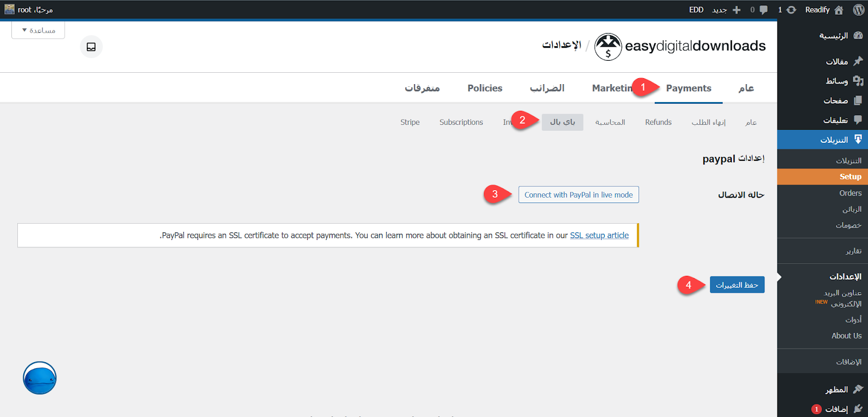Open the EDD admin bar menu
Viewport: 868px width, 417px height.
(x=696, y=10)
